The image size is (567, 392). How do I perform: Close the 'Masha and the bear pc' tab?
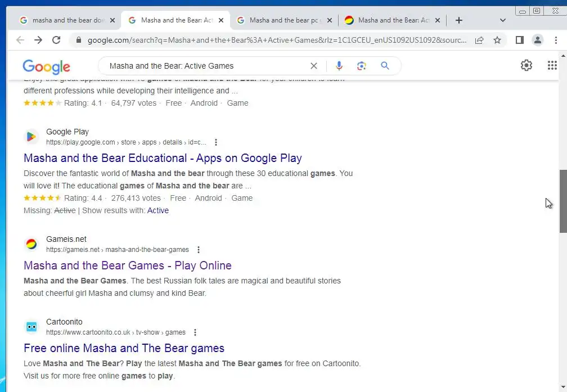coord(330,20)
